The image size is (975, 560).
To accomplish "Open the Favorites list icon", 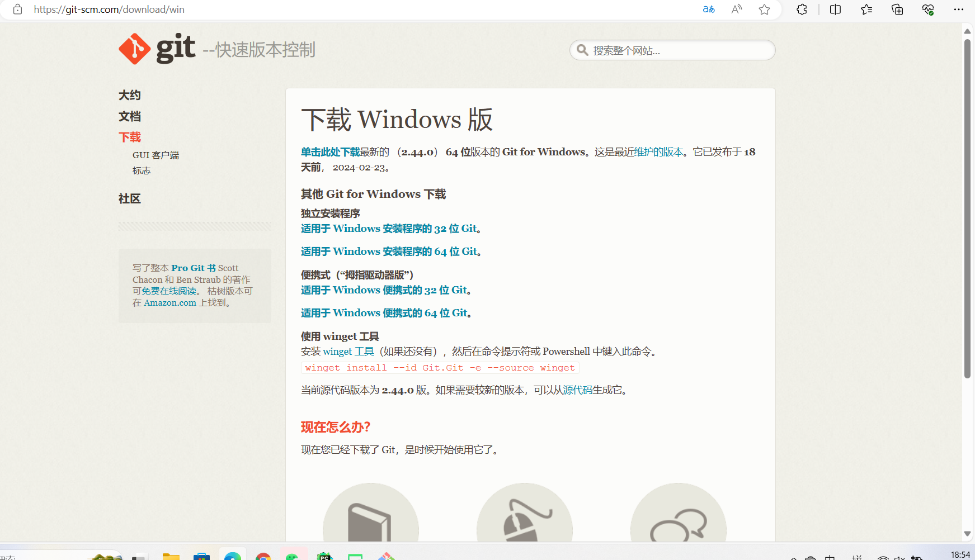I will pos(866,10).
